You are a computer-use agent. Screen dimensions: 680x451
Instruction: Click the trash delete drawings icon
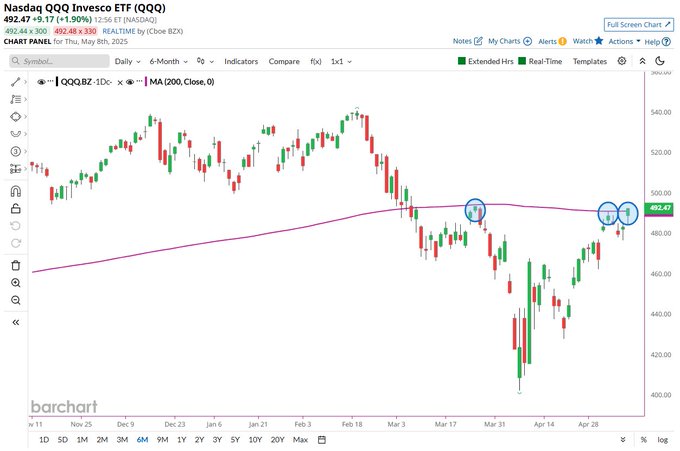coord(15,265)
